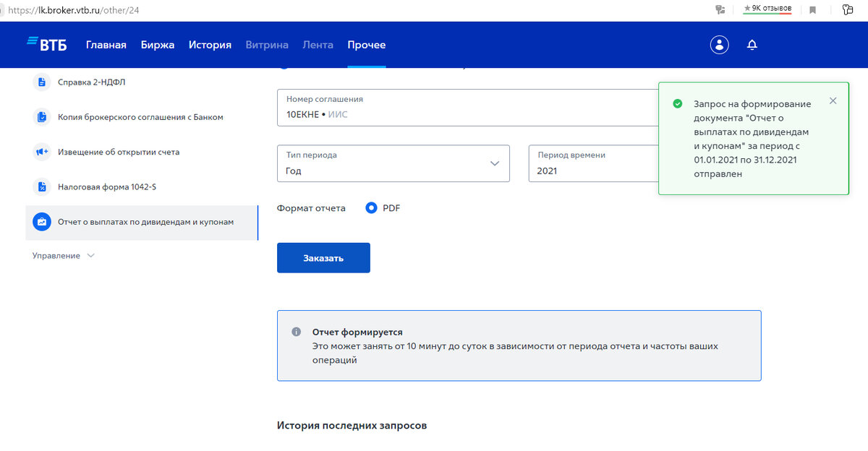The height and width of the screenshot is (451, 868).
Task: Click the Справка 2-НДФЛ document icon
Action: point(41,82)
